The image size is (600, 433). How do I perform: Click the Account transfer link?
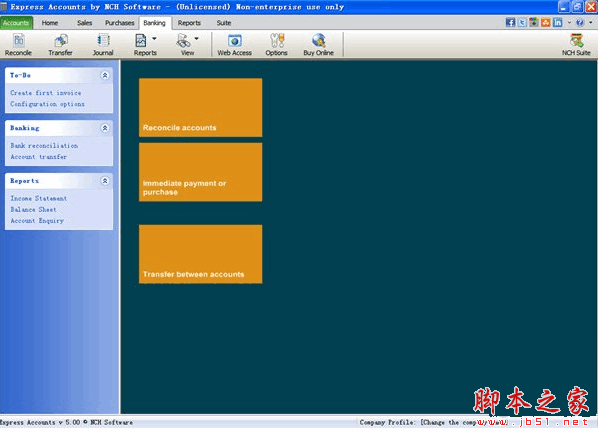[x=38, y=157]
